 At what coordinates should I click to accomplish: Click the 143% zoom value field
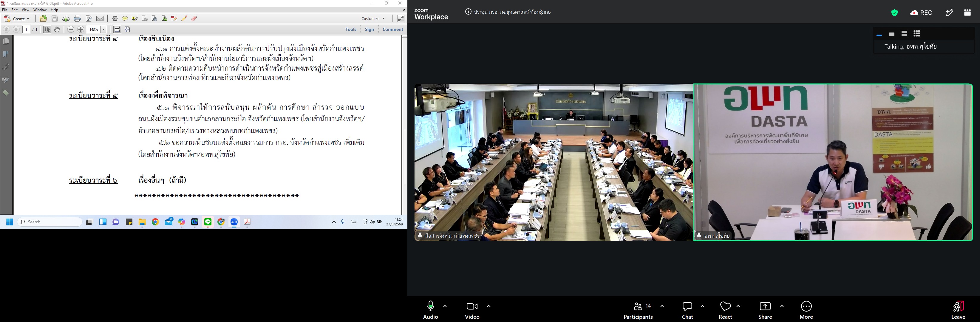(94, 29)
